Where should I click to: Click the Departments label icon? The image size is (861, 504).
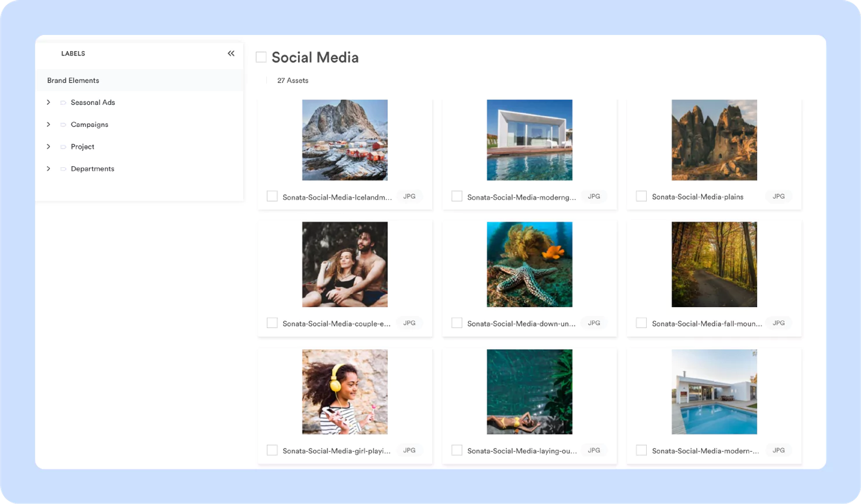[x=63, y=169]
